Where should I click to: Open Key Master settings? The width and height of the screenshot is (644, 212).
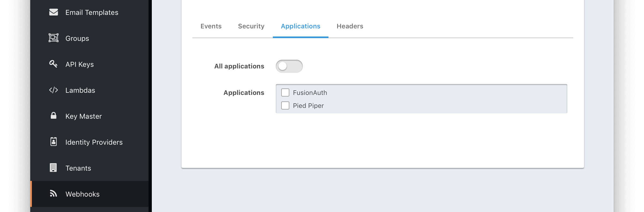[89, 116]
